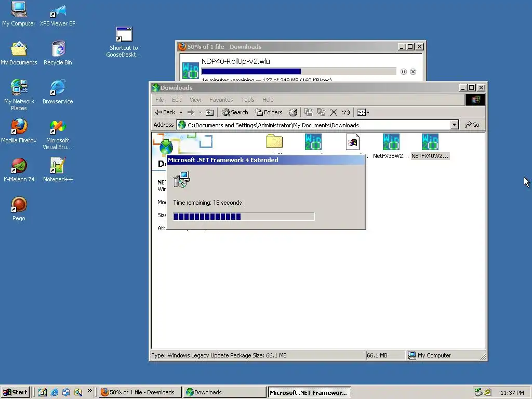Select the Recycle Bin icon

[58, 53]
